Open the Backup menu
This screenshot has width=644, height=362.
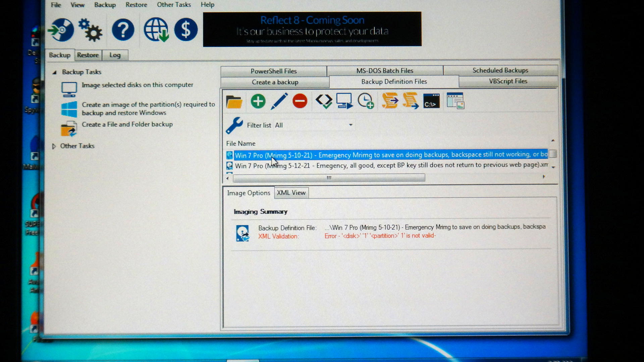[x=105, y=5]
